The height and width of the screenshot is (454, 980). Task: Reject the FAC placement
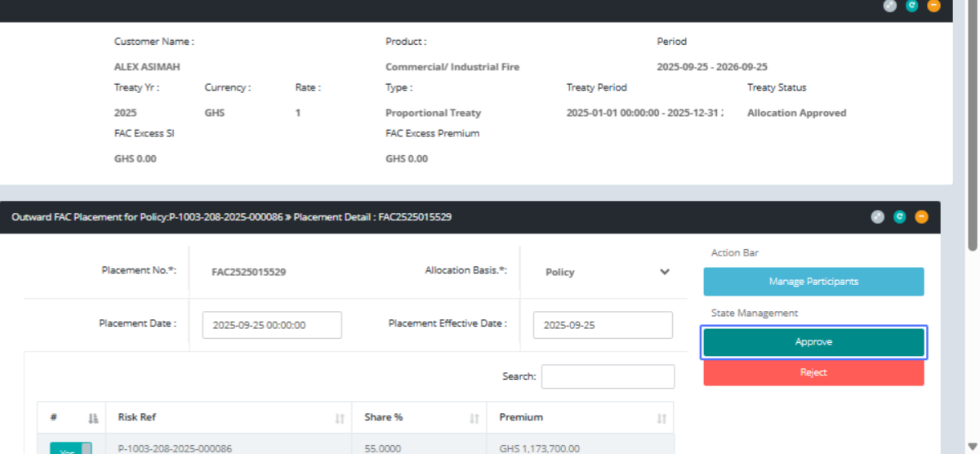[x=813, y=372]
